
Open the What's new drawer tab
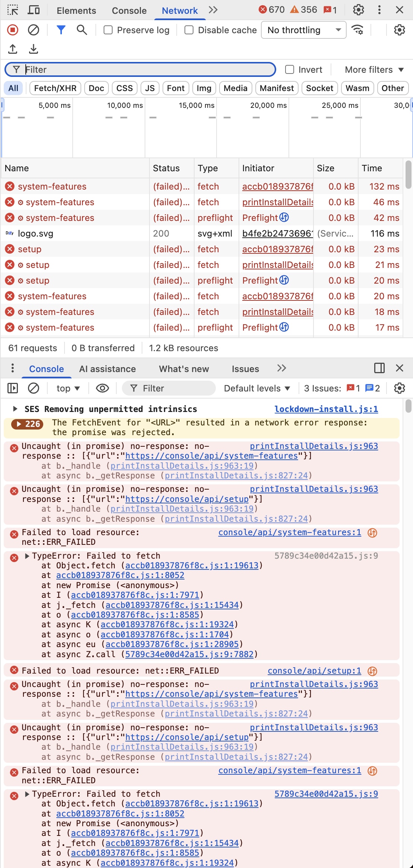[184, 369]
